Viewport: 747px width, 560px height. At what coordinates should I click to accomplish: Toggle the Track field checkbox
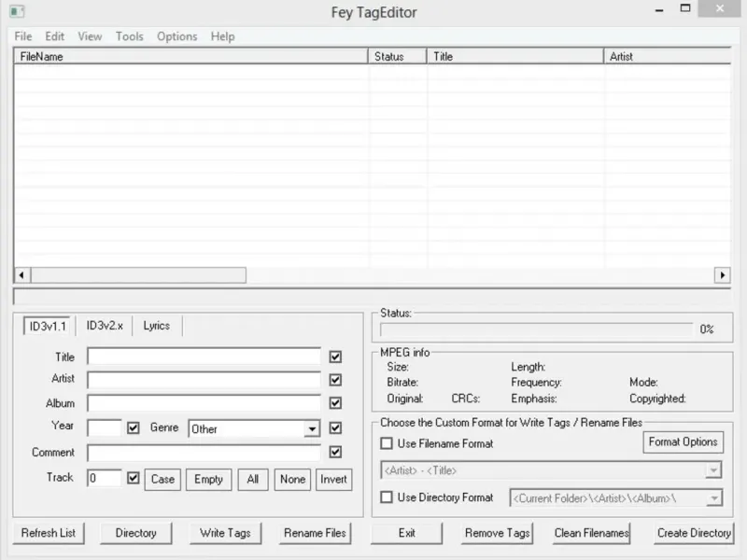point(134,478)
